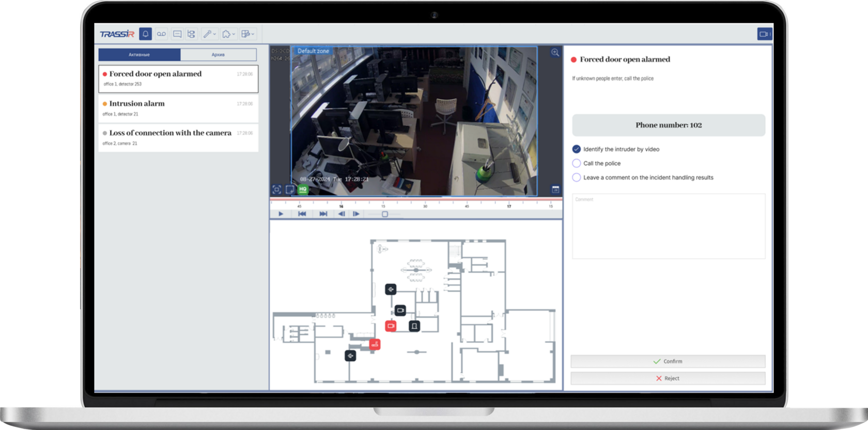
Task: Click the red camera icon on floor plan
Action: [391, 326]
